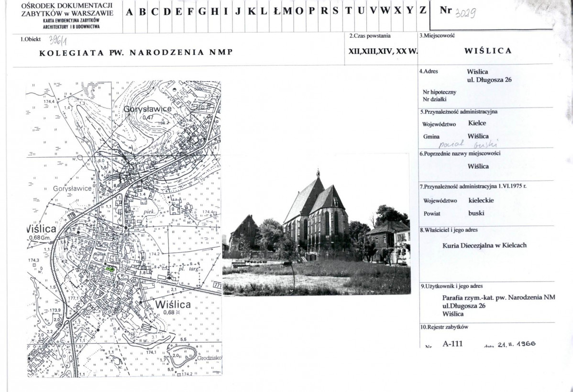
Task: Click the bold Wiślica label on map bottom
Action: 172,304
